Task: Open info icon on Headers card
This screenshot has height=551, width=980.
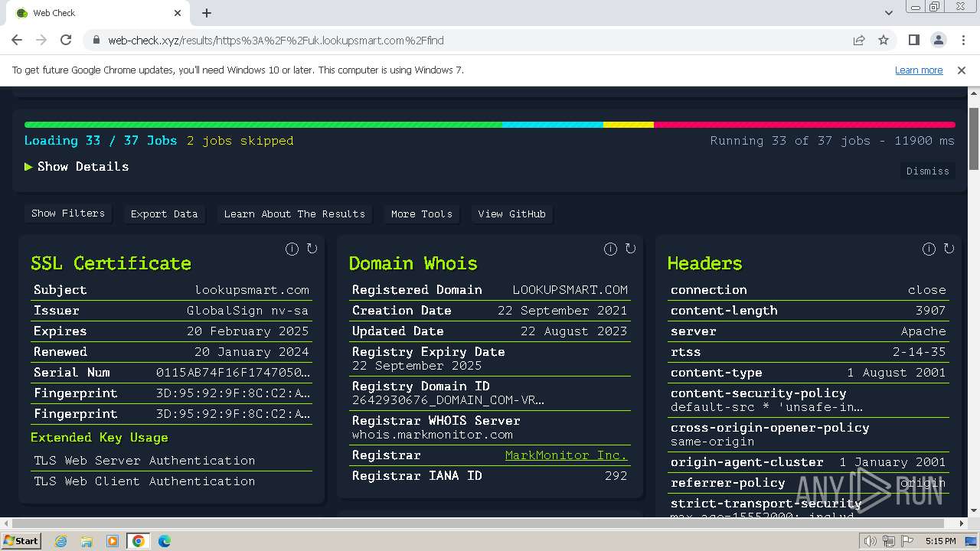Action: (929, 249)
